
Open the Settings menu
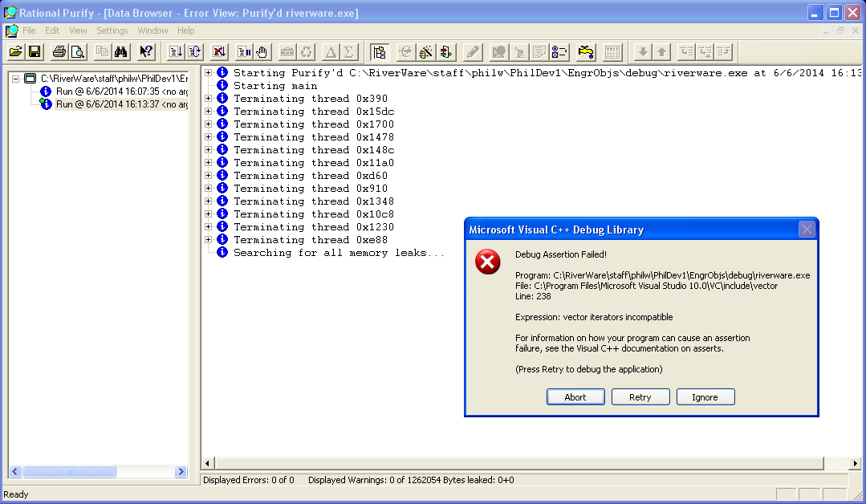coord(112,30)
